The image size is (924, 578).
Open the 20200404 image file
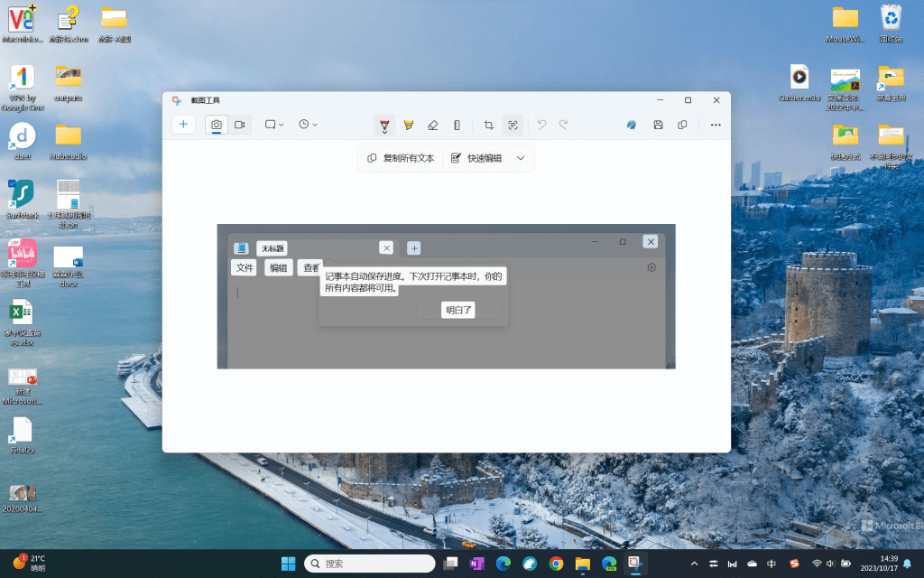(x=22, y=498)
